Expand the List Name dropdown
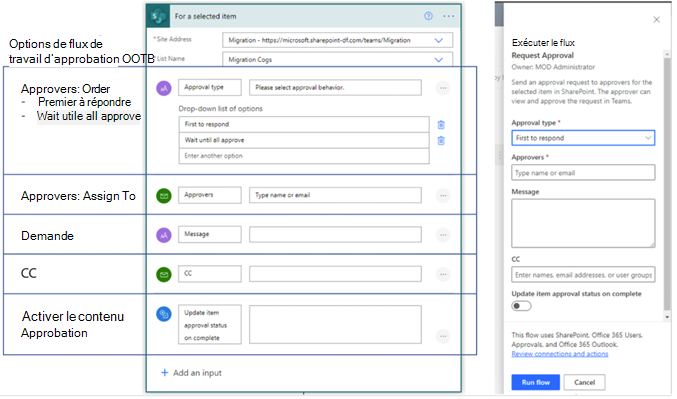677x399 pixels. pos(439,60)
